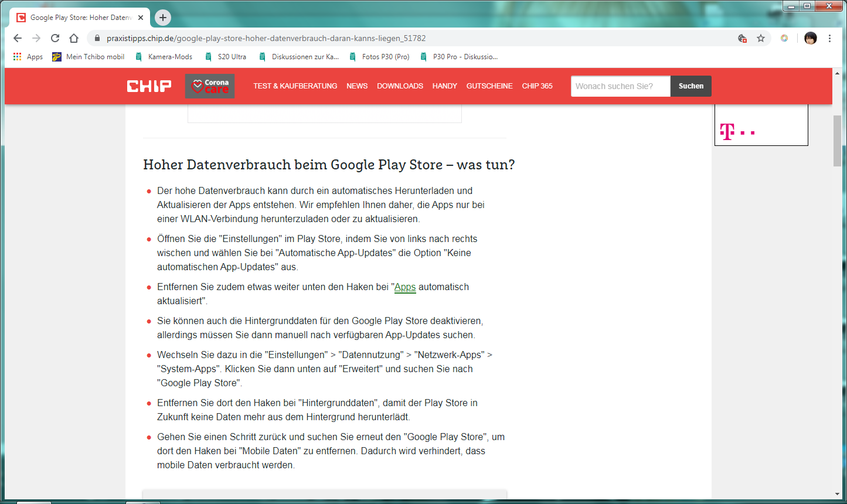Click paragraph starting 'Gehen Sie einen Schritt zurück'
The width and height of the screenshot is (847, 504).
(x=331, y=451)
